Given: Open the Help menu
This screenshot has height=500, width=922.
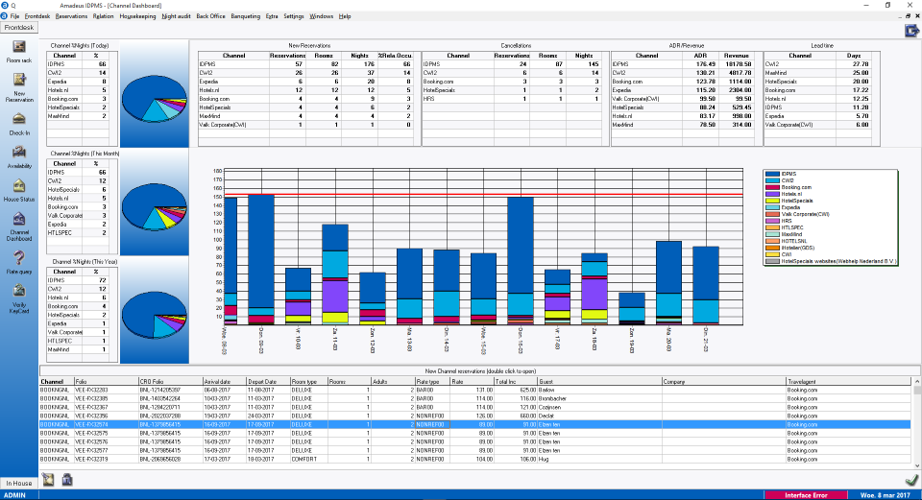Looking at the screenshot, I should pos(345,16).
